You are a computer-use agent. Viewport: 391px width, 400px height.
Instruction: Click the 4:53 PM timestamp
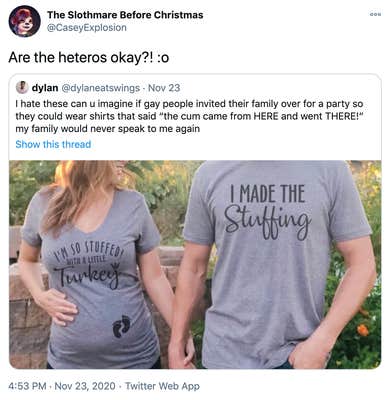(28, 386)
